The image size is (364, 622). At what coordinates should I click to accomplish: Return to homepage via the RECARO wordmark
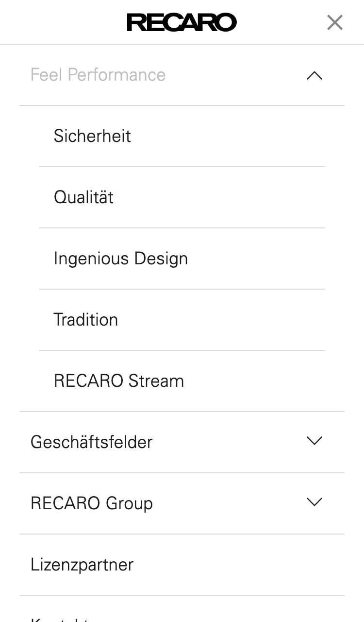pyautogui.click(x=182, y=22)
